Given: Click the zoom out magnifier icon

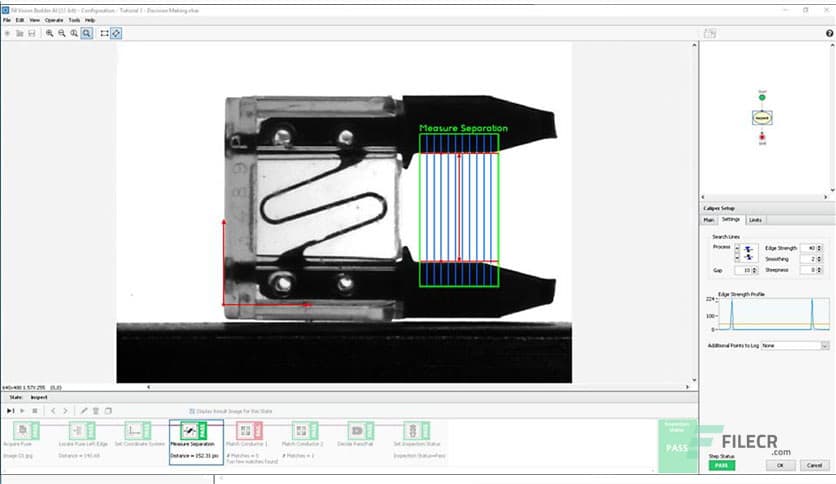Looking at the screenshot, I should tap(61, 33).
